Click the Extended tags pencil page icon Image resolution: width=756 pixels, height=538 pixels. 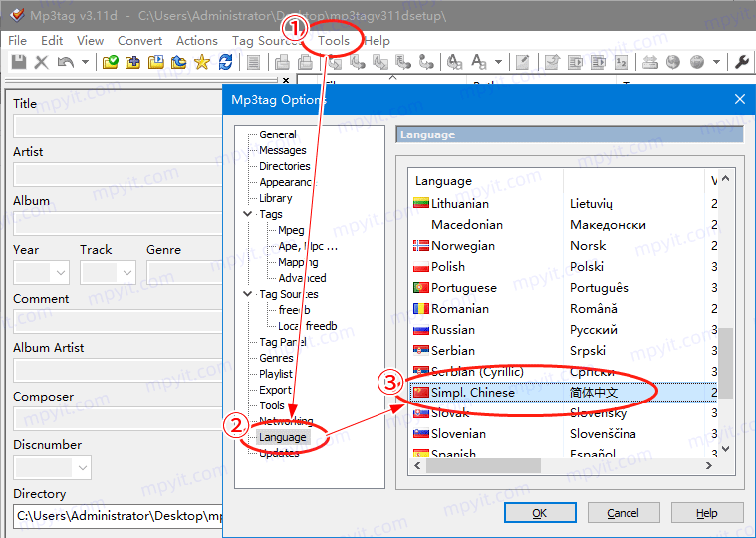click(522, 62)
